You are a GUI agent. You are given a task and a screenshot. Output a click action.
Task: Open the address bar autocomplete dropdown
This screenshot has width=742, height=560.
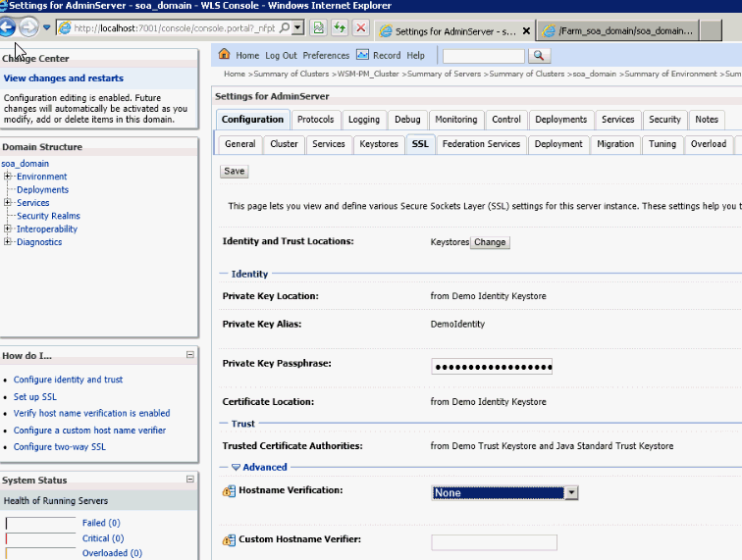point(297,27)
